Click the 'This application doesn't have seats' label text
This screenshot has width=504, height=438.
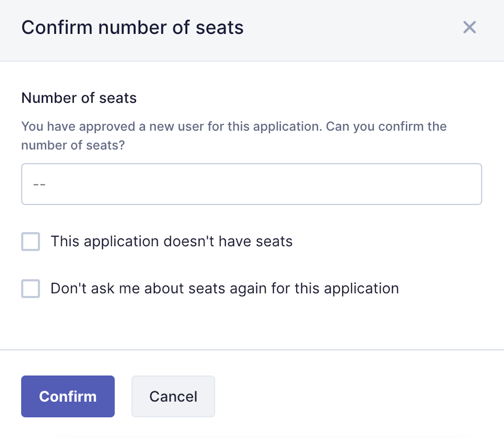171,241
